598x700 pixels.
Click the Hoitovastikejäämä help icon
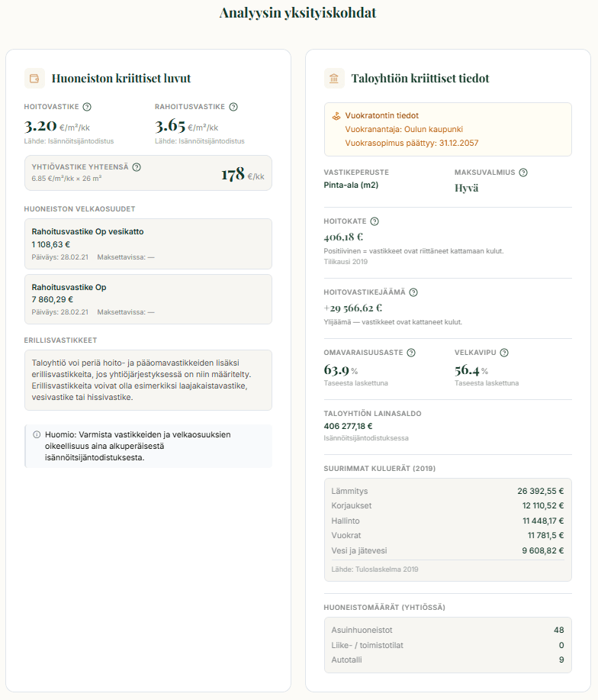tap(413, 292)
